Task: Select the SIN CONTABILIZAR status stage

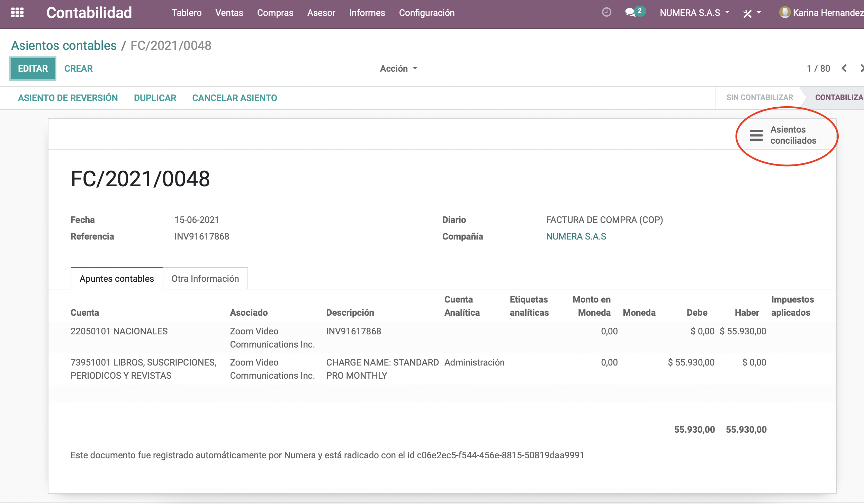Action: coord(759,98)
